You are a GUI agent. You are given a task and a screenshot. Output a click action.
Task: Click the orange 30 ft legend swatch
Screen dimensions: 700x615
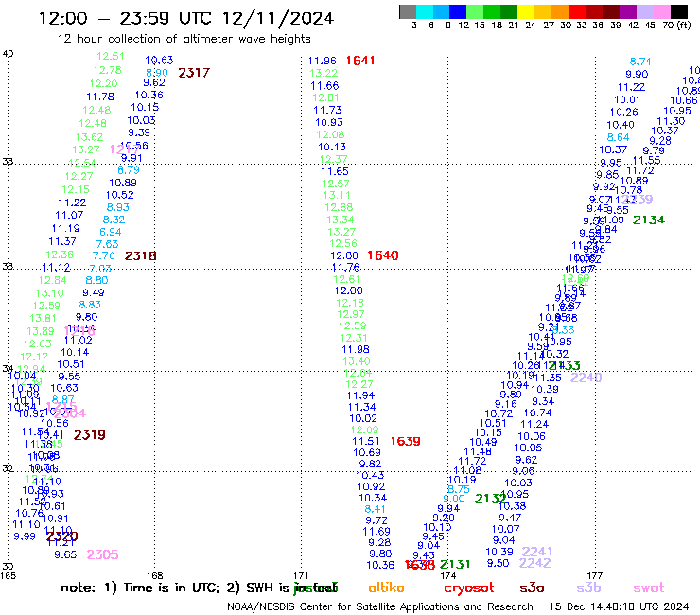click(560, 11)
